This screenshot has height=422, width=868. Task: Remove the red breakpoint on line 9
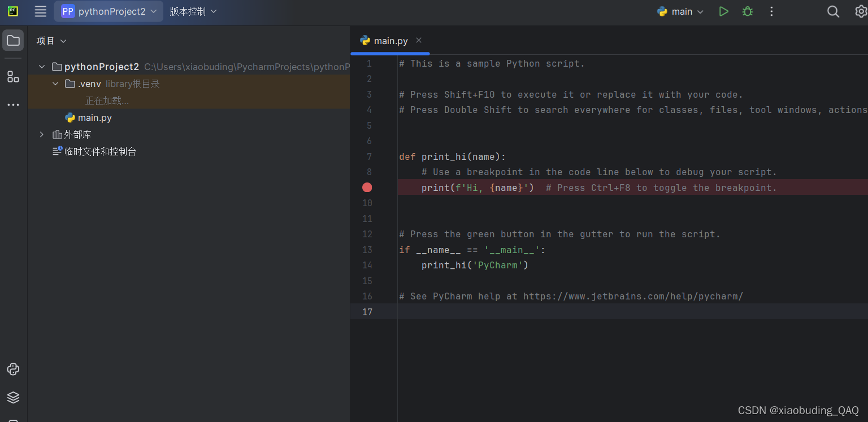[367, 188]
